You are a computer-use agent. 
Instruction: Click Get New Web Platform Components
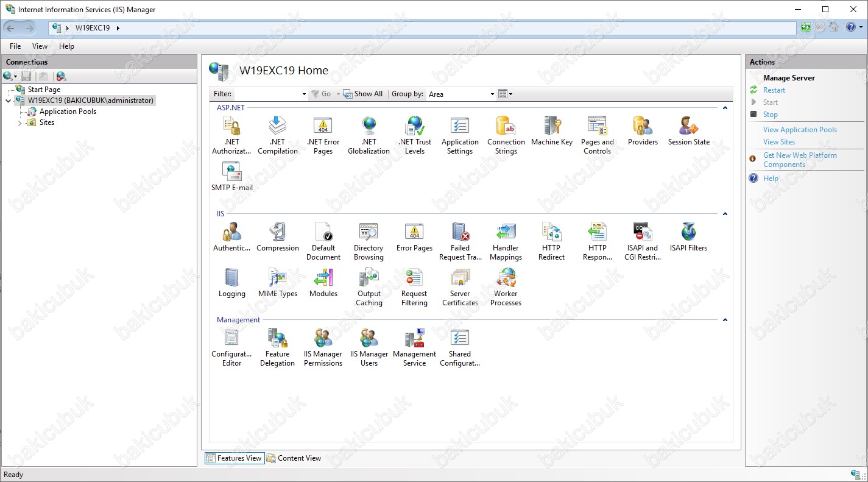tap(800, 160)
